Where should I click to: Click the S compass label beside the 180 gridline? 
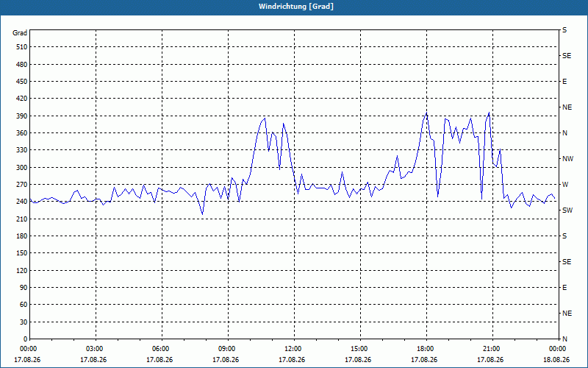(x=564, y=236)
